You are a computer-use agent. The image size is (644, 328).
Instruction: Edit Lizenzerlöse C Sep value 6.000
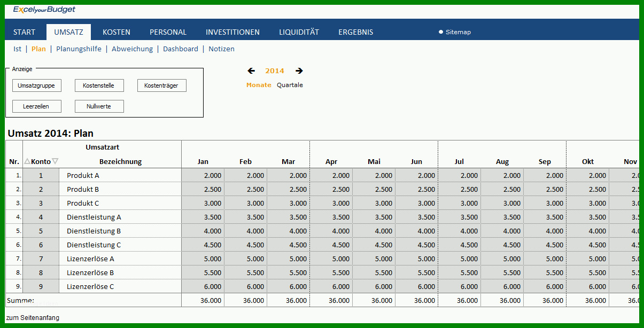click(x=545, y=286)
